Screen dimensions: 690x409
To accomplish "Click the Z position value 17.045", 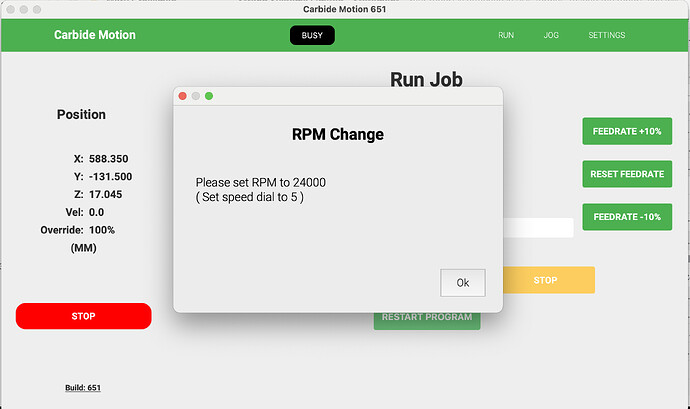I will (x=106, y=194).
